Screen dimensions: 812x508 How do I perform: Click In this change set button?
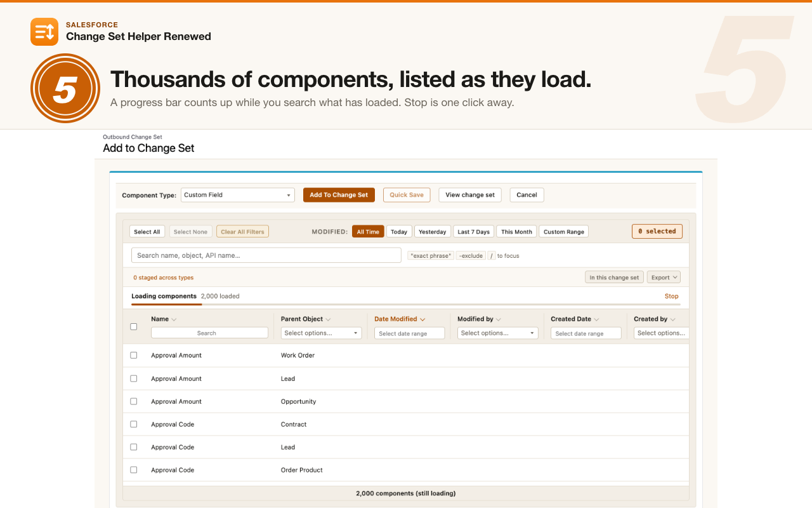click(x=614, y=277)
